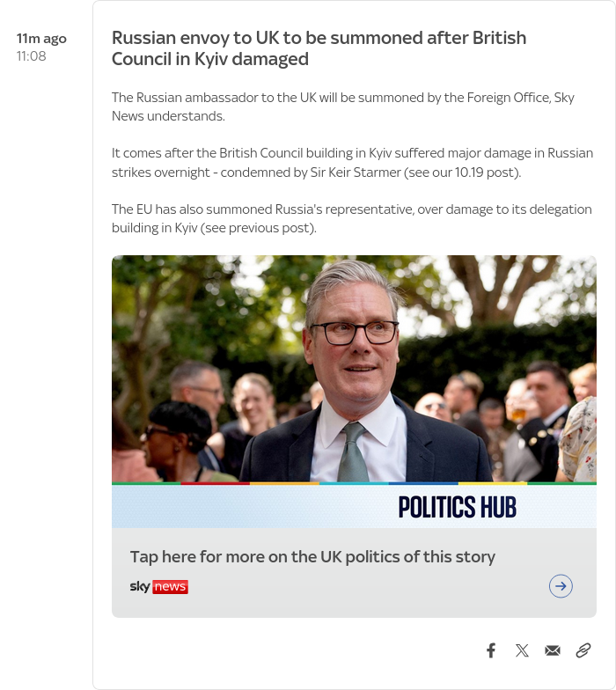The width and height of the screenshot is (616, 690).
Task: Click the circled arrow on Politics Hub card
Action: pyautogui.click(x=561, y=586)
